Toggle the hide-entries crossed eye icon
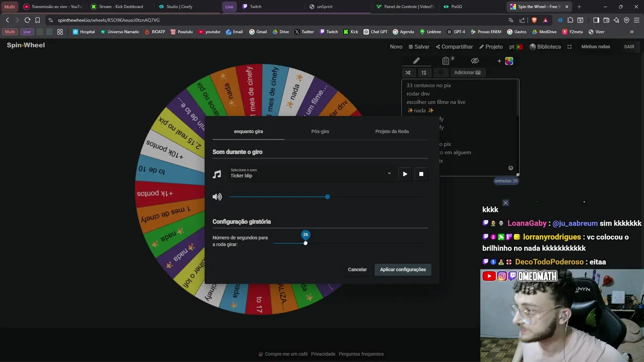644x362 pixels. [x=475, y=61]
